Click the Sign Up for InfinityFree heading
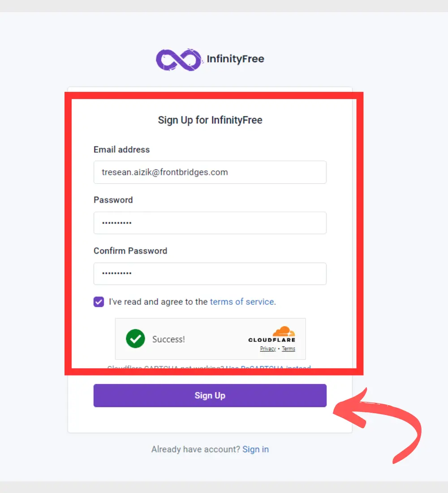The width and height of the screenshot is (448, 493). 210,120
